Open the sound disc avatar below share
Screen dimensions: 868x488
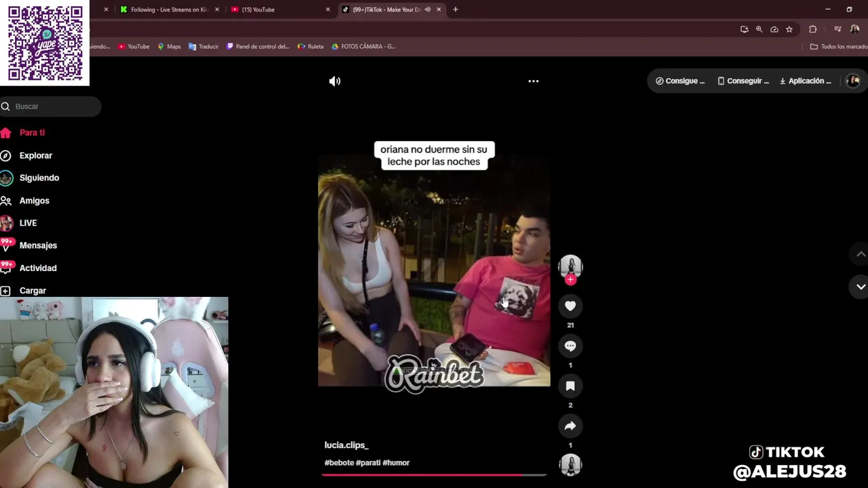click(570, 465)
